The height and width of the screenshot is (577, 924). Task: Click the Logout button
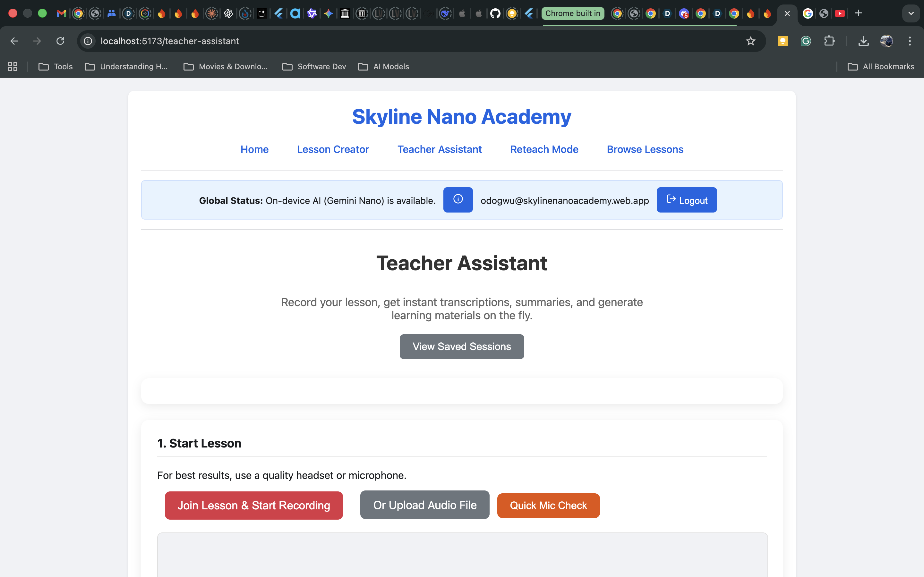(687, 200)
